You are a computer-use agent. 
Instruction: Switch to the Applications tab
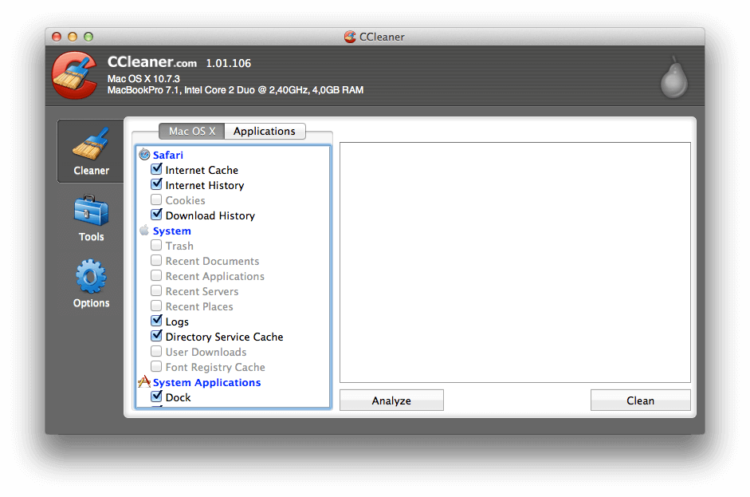coord(265,131)
